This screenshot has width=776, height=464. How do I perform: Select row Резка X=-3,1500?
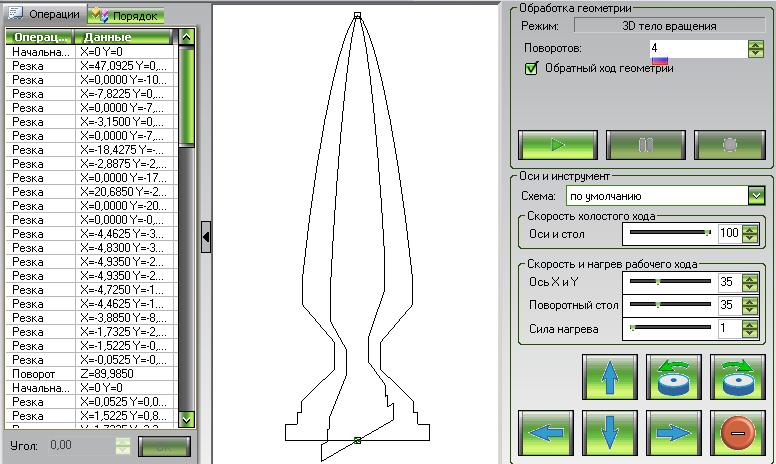91,122
